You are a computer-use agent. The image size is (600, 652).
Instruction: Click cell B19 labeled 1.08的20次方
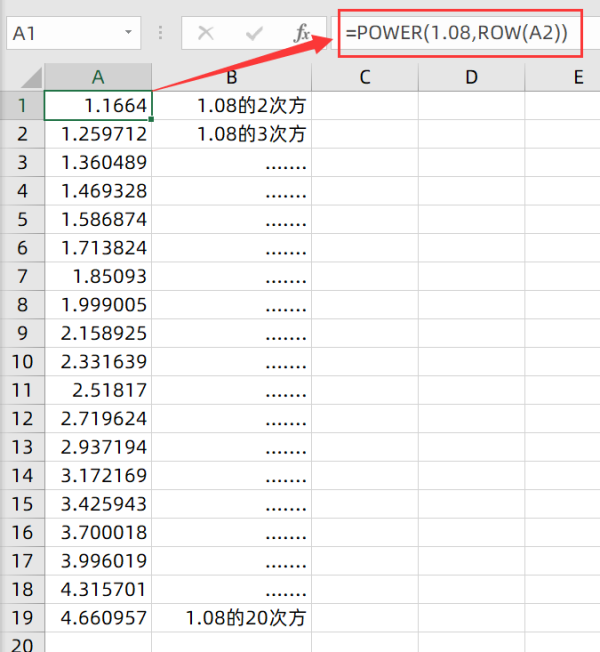click(x=231, y=618)
